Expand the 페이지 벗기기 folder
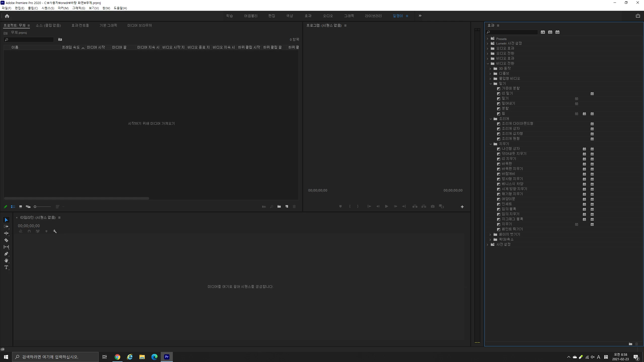 490,235
